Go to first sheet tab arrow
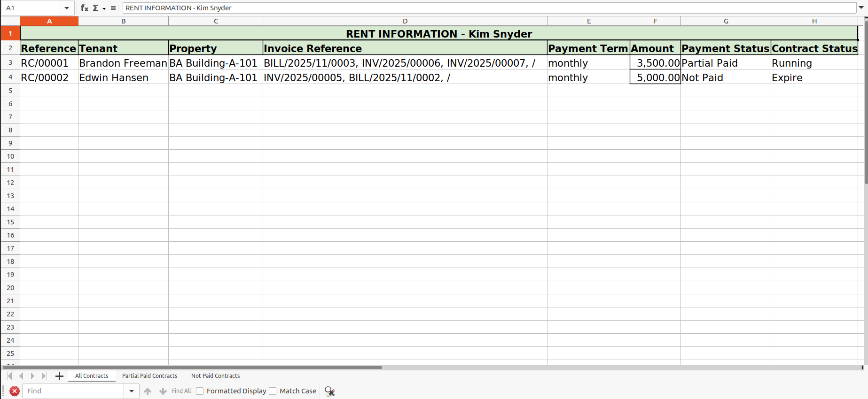868x399 pixels. pos(10,376)
